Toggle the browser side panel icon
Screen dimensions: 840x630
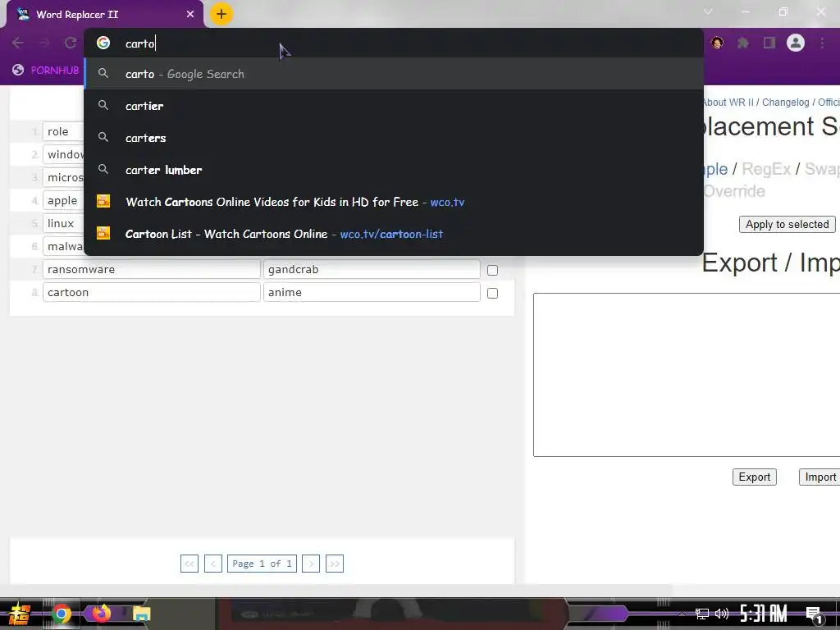[769, 43]
